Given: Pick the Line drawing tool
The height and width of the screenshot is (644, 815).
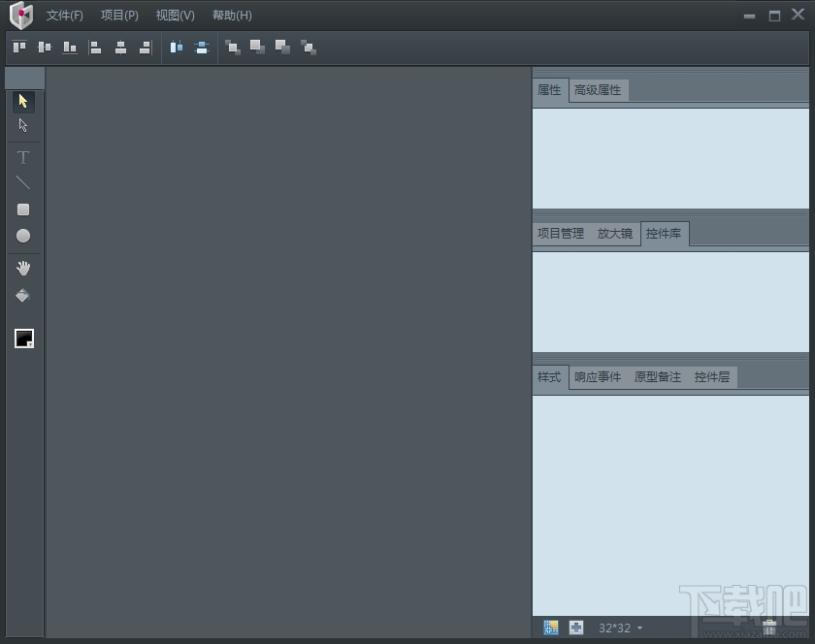Looking at the screenshot, I should click(23, 181).
